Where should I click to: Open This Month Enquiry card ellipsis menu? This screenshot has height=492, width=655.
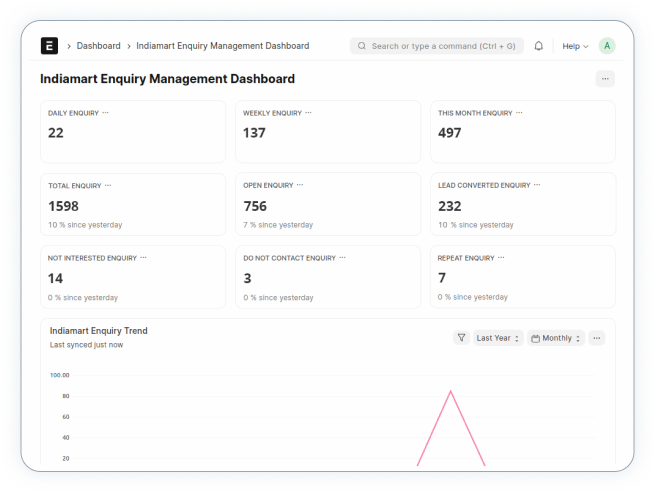(519, 113)
